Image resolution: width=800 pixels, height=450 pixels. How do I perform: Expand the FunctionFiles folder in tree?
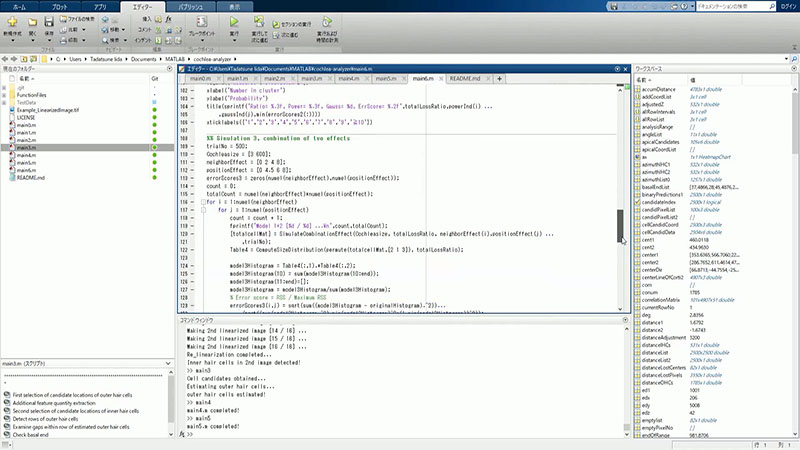[4, 95]
